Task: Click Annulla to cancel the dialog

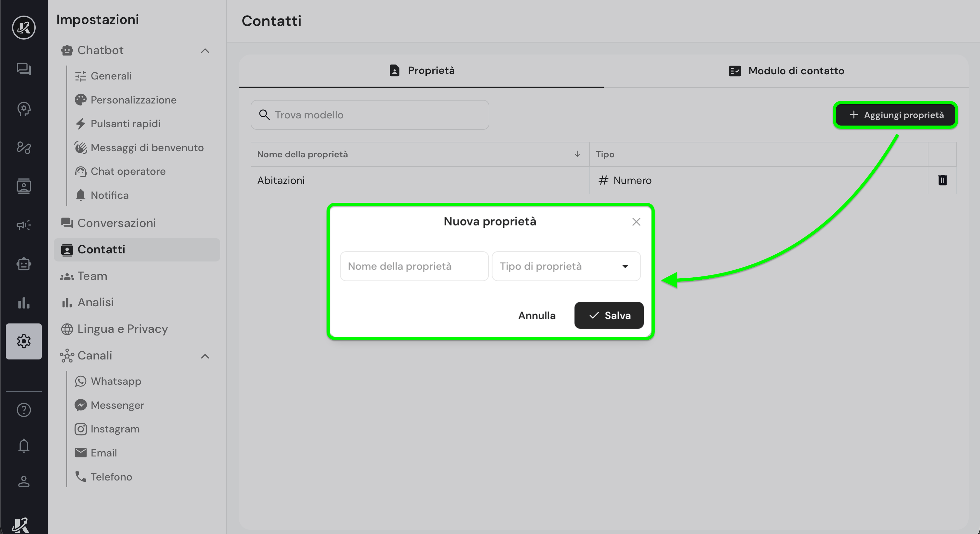Action: point(536,316)
